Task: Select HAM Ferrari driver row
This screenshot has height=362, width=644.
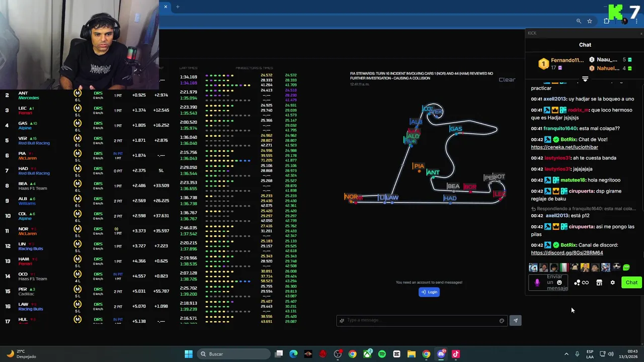Action: [151, 261]
